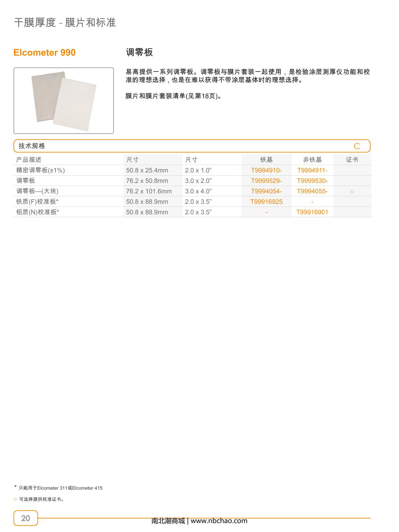The image size is (399, 532).
Task: Click the orange circle in 证书 column
Action: coord(352,191)
